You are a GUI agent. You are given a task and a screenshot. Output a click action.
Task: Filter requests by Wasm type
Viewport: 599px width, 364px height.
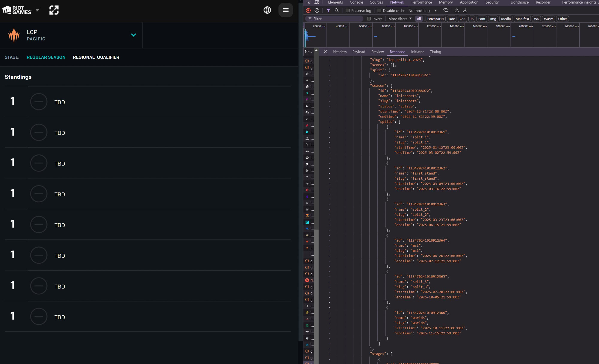548,19
